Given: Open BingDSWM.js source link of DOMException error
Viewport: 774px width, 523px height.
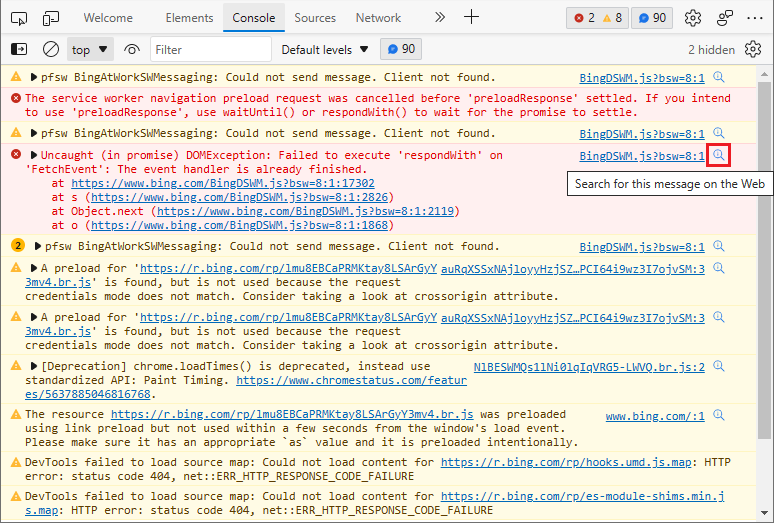Looking at the screenshot, I should pyautogui.click(x=642, y=156).
